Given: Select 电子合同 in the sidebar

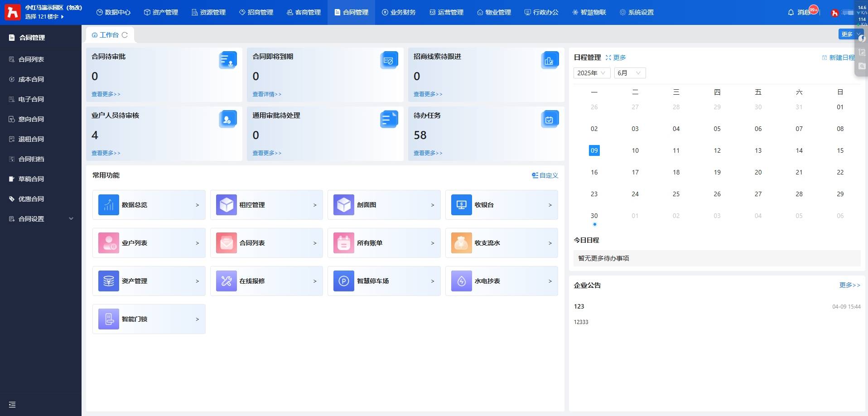Looking at the screenshot, I should 31,99.
